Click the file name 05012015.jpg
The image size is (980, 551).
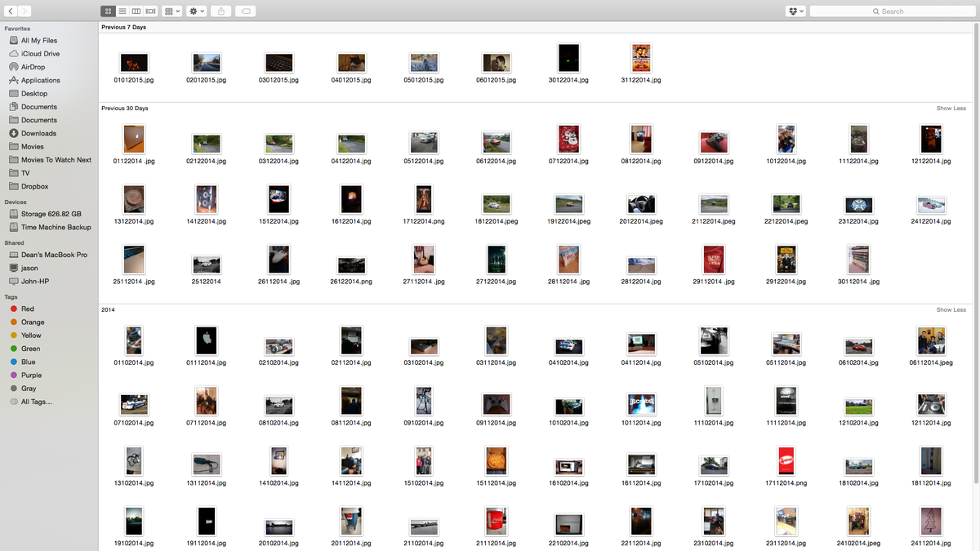pyautogui.click(x=424, y=80)
